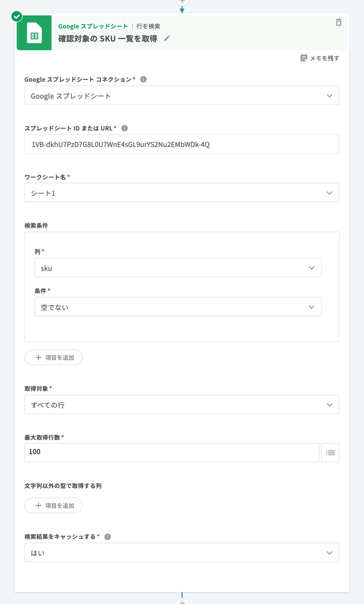The width and height of the screenshot is (364, 604).
Task: Click info icon beside スプレッドシート ID label
Action: (124, 128)
